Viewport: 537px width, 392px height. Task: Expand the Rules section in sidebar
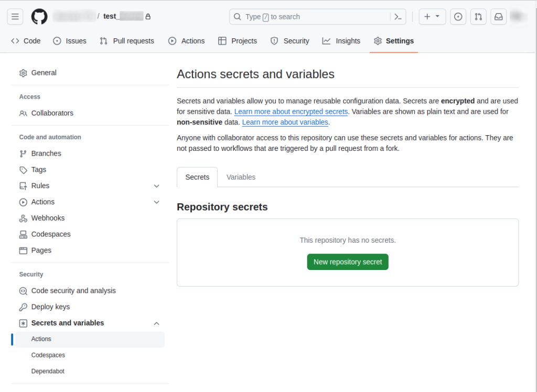[156, 186]
